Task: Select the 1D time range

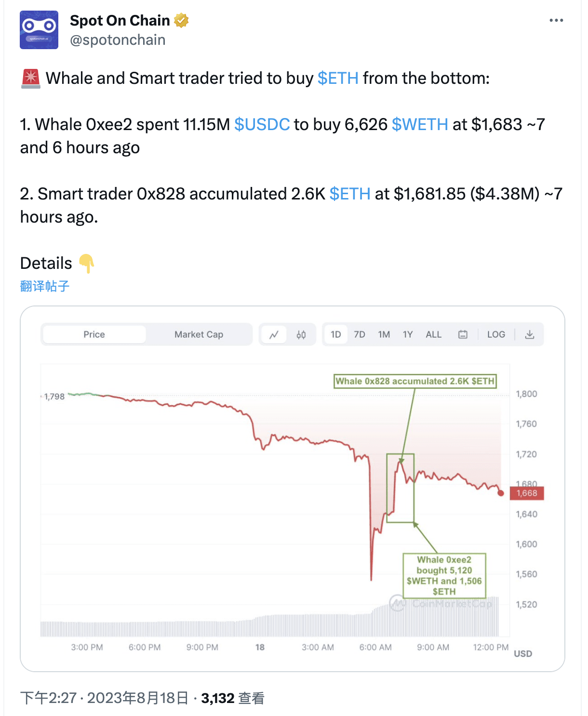Action: pos(336,334)
